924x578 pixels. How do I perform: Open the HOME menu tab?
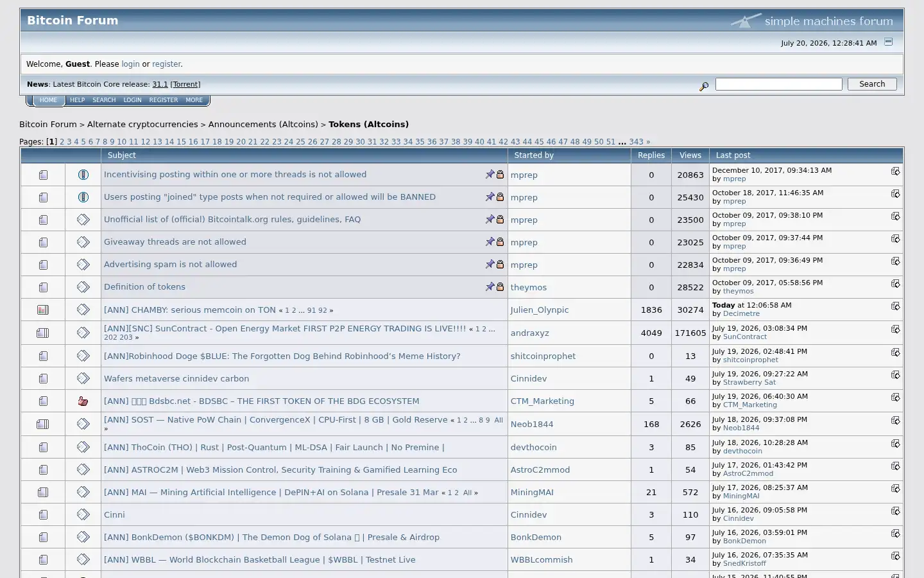click(x=48, y=100)
